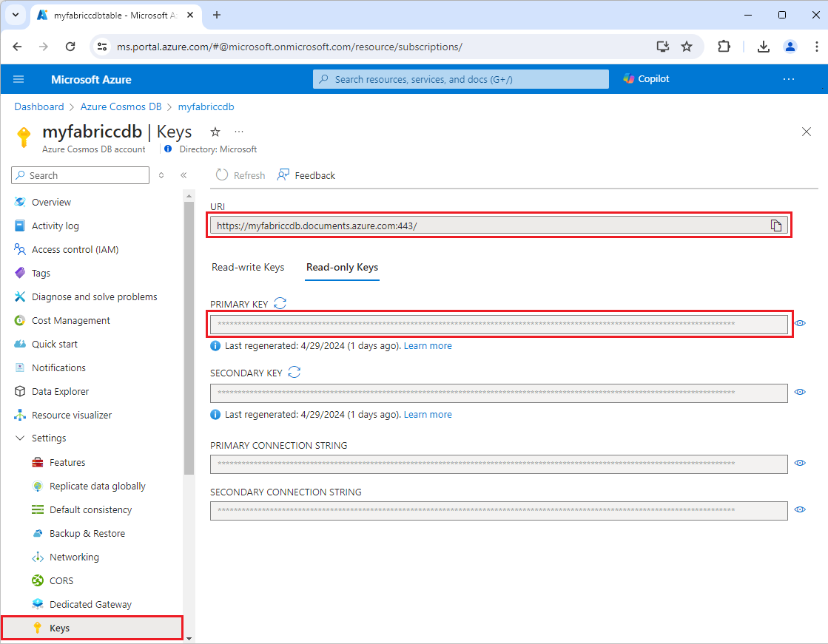Reveal the primary key value
The image size is (828, 644).
(800, 323)
